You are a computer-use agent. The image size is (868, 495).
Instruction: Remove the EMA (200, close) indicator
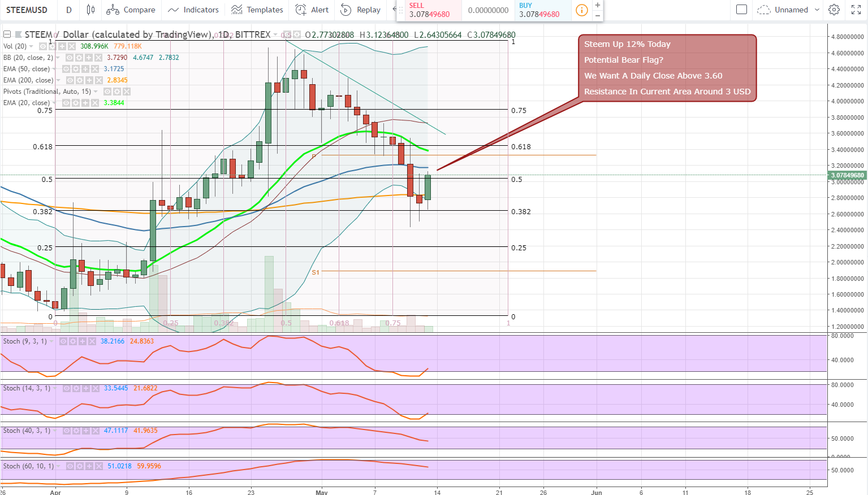click(98, 80)
